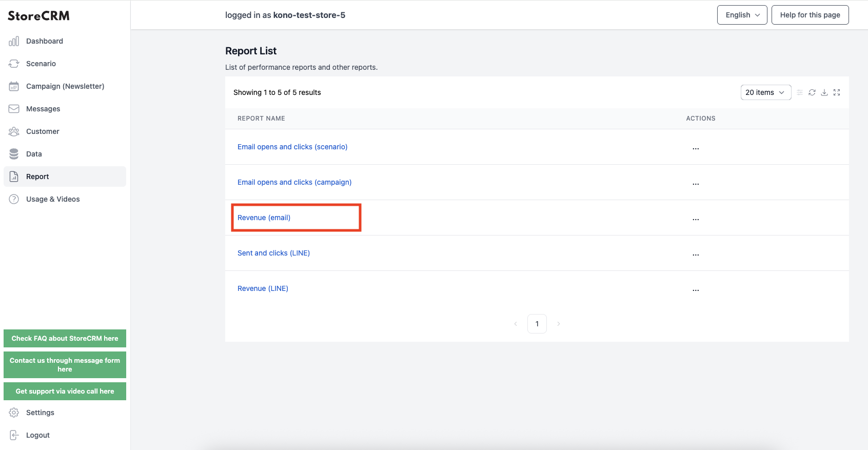Image resolution: width=868 pixels, height=450 pixels.
Task: Refresh the report list table
Action: [812, 92]
